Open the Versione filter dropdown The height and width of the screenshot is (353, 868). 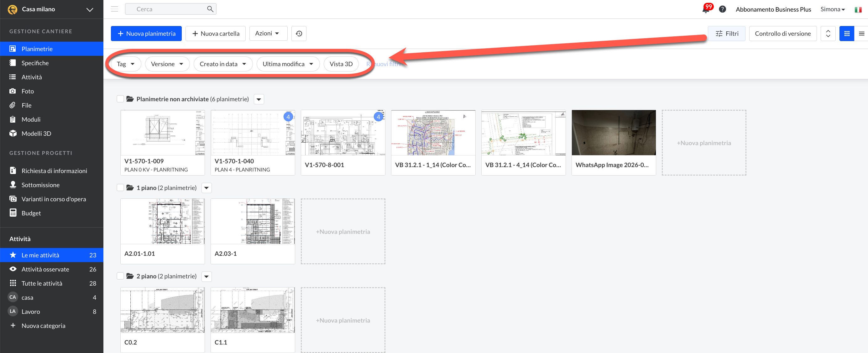167,64
